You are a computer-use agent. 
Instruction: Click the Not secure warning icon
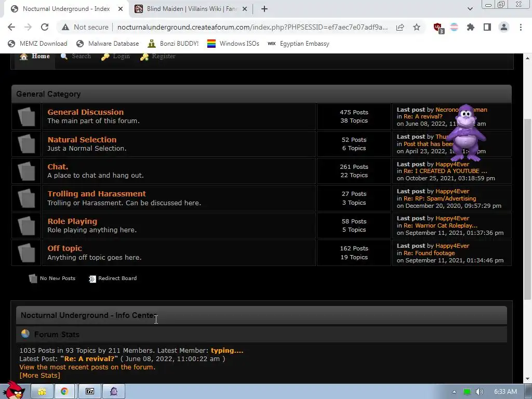[65, 27]
